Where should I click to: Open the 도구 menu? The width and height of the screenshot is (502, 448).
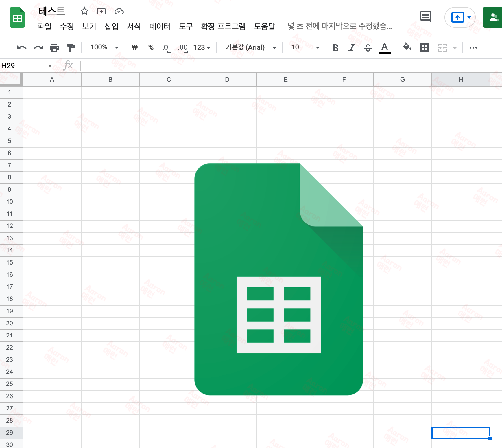[x=186, y=26]
